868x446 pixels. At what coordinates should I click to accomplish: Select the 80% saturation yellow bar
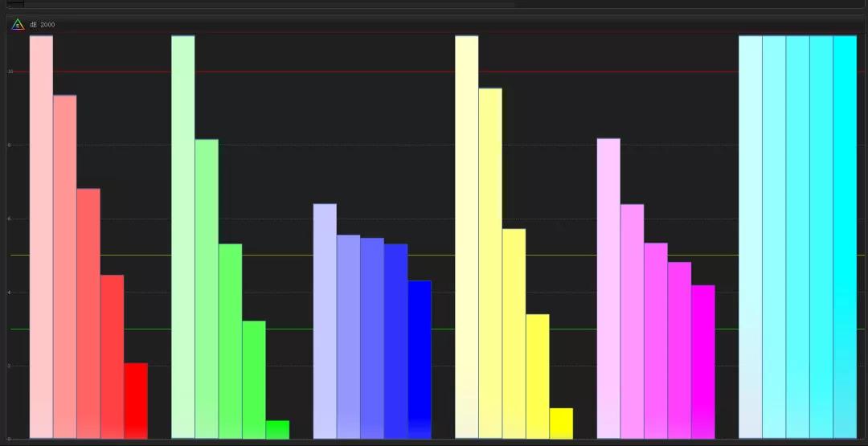[x=538, y=376]
